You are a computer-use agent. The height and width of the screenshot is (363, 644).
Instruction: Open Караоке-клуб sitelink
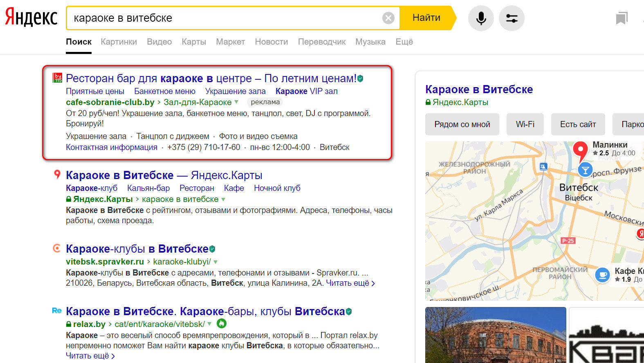92,188
